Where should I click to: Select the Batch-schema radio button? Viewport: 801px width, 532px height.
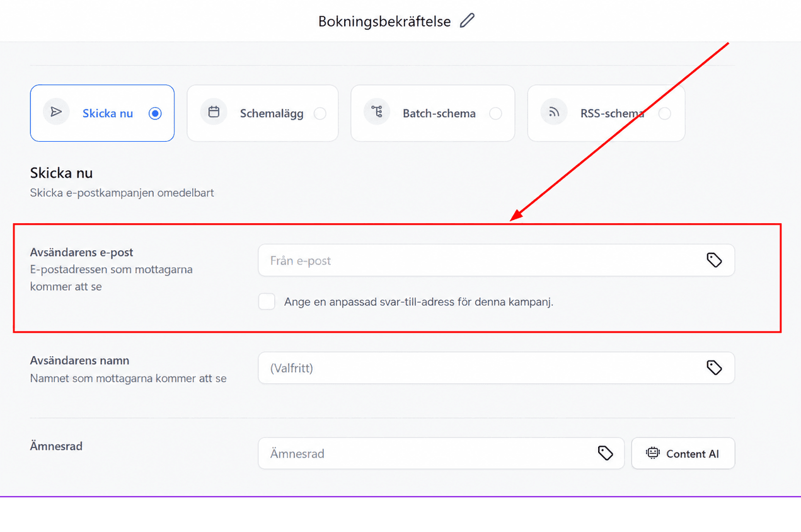coord(496,113)
